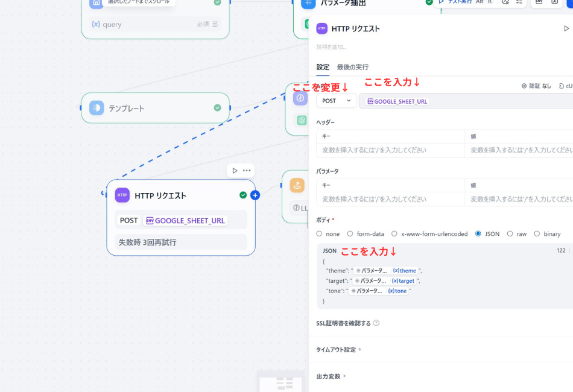Click the blue plus on HTTP リクエスト node

(x=255, y=195)
